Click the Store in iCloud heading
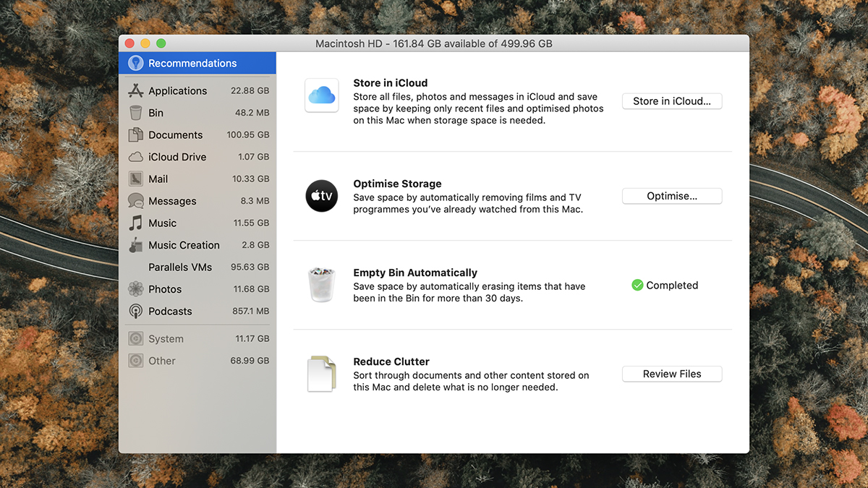This screenshot has height=488, width=868. click(391, 83)
